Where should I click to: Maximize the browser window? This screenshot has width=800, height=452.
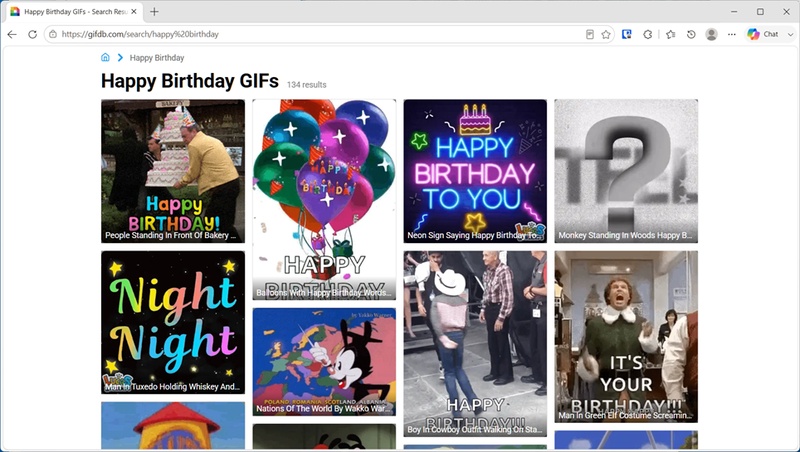[760, 11]
